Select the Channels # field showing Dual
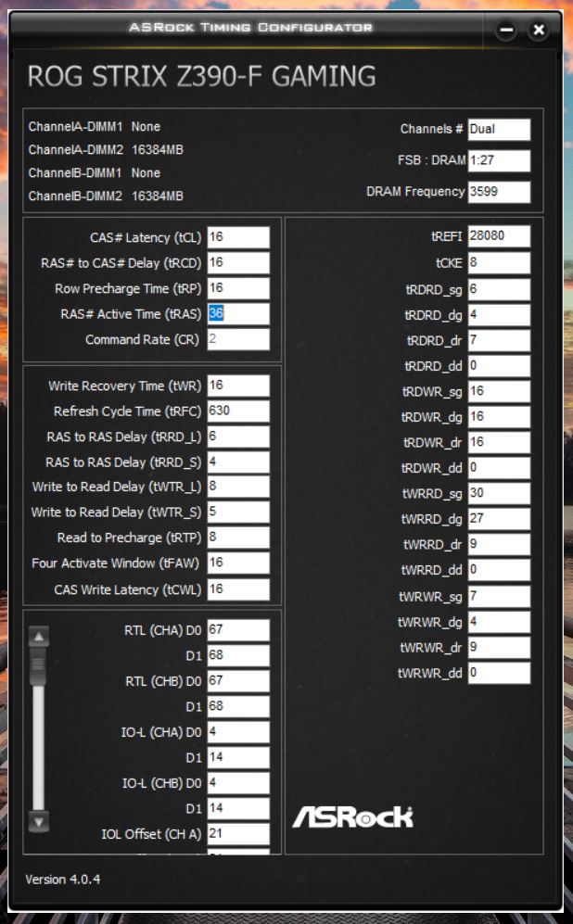573x924 pixels. pyautogui.click(x=500, y=129)
